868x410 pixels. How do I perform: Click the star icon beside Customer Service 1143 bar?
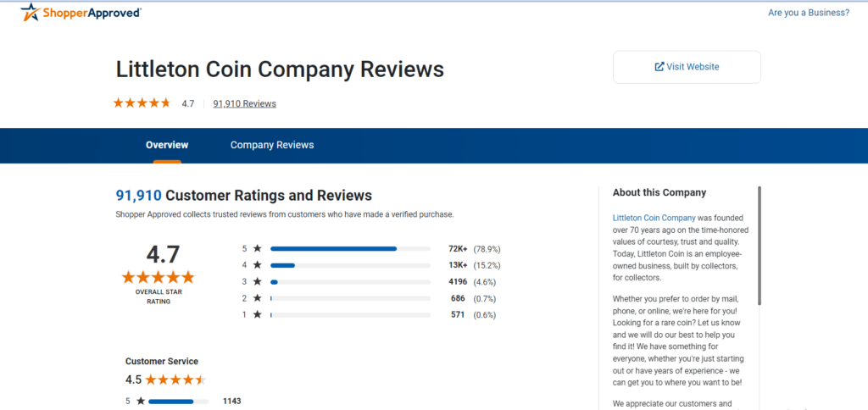pyautogui.click(x=140, y=402)
